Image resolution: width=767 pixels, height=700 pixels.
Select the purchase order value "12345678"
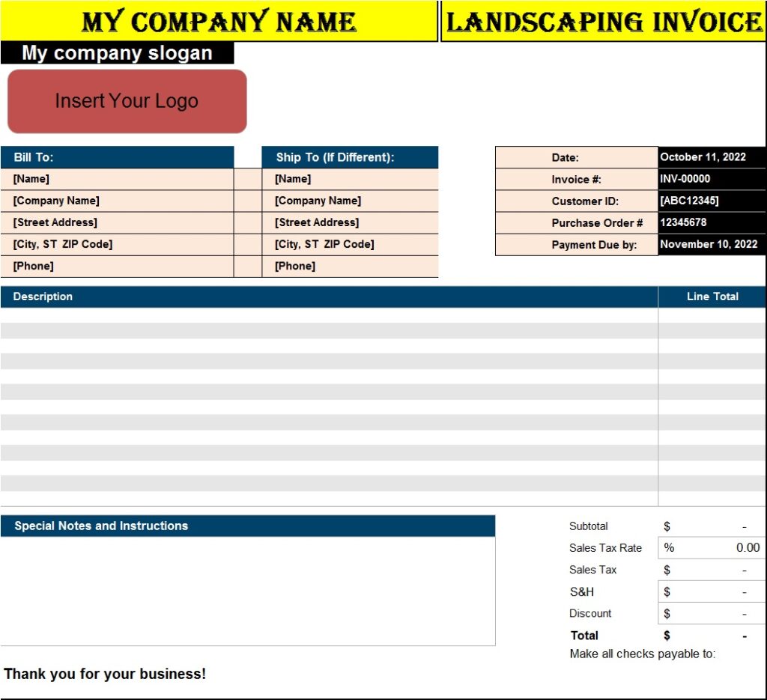point(712,222)
